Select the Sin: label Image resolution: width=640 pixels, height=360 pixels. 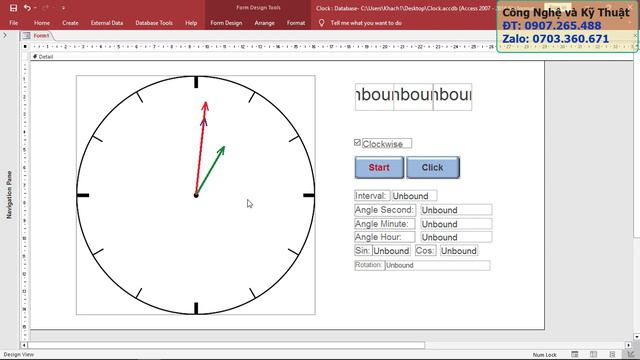[x=362, y=251]
